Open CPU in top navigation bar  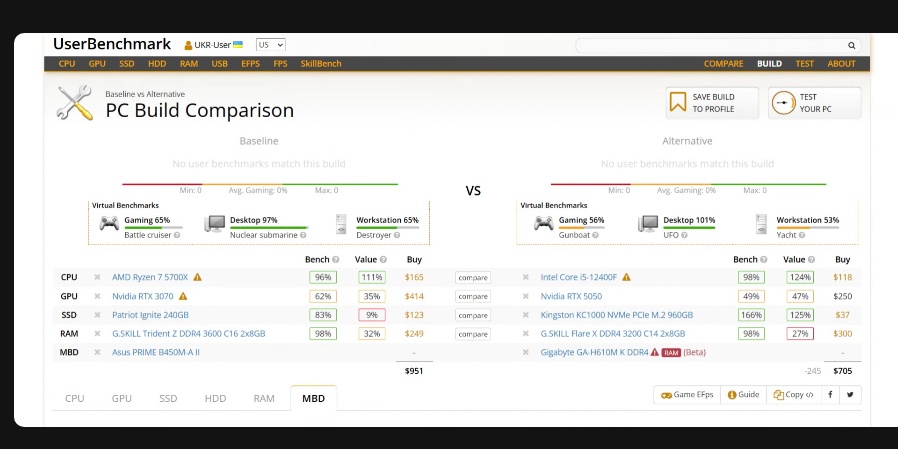[x=67, y=64]
